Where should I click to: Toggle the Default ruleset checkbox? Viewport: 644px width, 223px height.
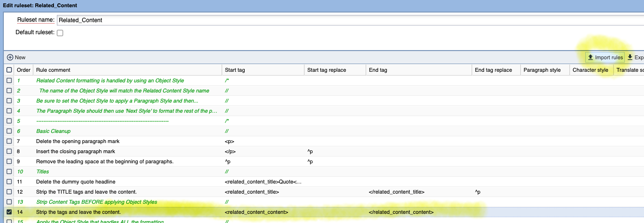point(60,33)
